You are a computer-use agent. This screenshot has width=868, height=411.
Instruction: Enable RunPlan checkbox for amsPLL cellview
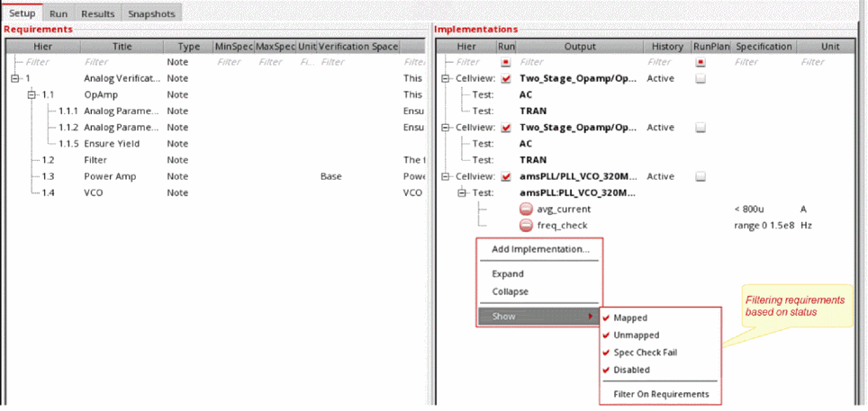pos(701,176)
